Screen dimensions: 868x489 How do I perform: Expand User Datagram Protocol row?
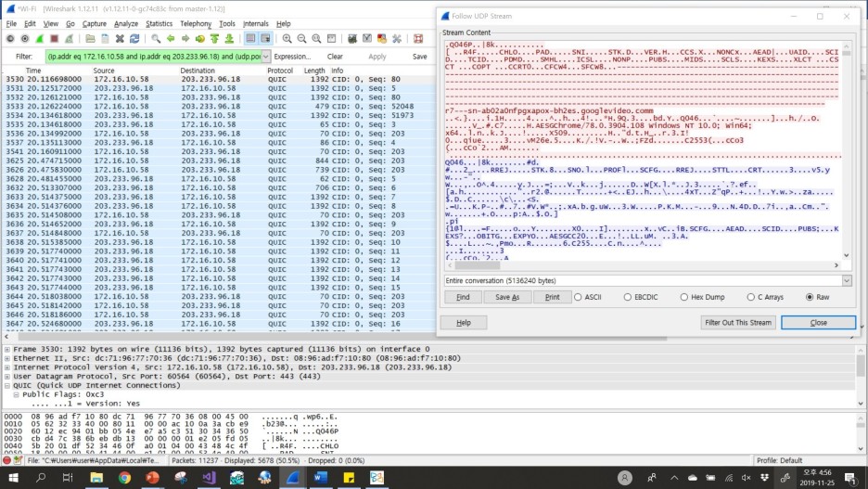click(7, 377)
